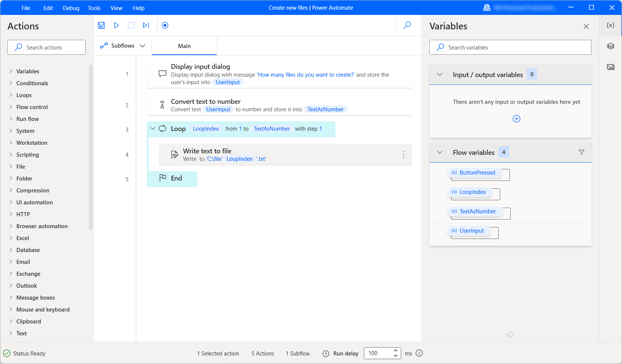Screen dimensions: 622x364
Task: Open the Debug menu
Action: 71,8
